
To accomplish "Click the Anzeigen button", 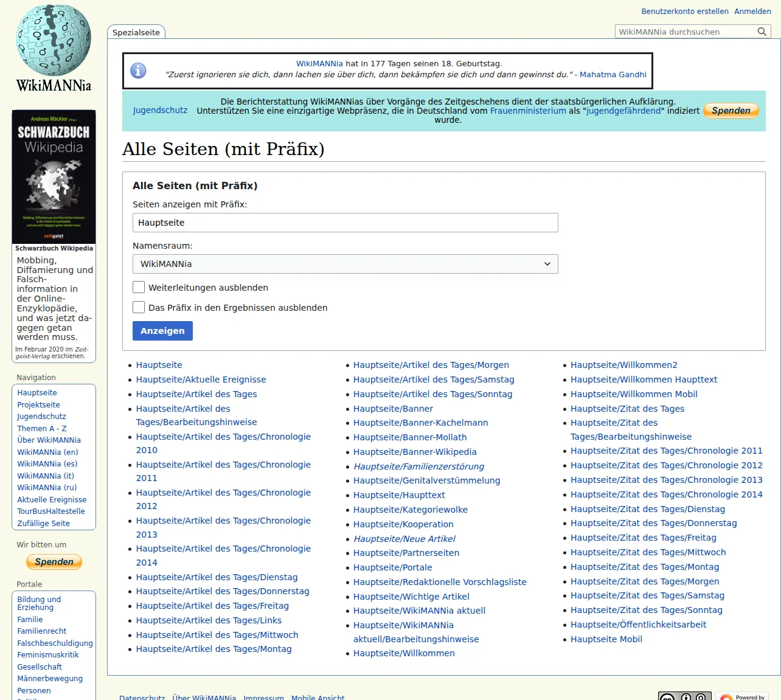I will 162,331.
